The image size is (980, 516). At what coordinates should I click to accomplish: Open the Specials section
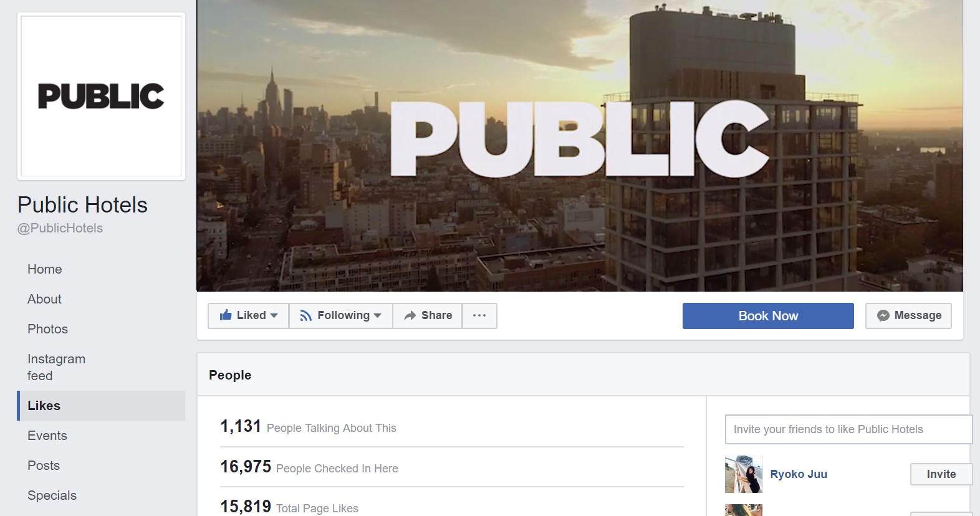click(x=52, y=495)
